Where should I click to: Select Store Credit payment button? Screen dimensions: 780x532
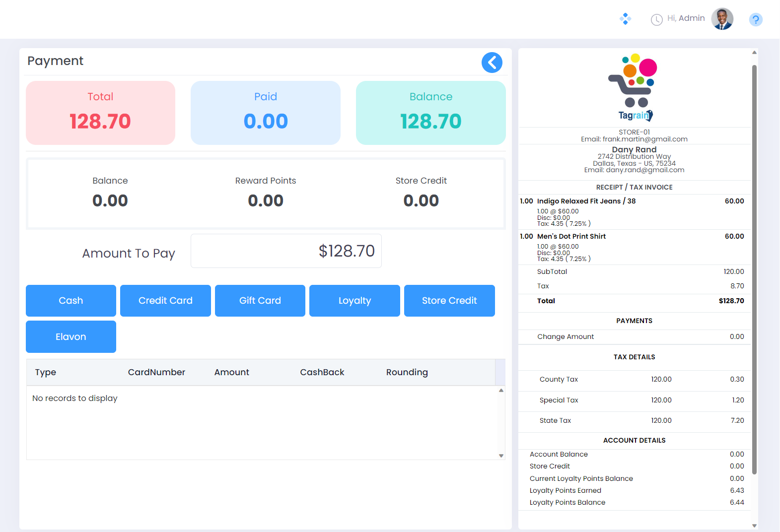click(449, 301)
